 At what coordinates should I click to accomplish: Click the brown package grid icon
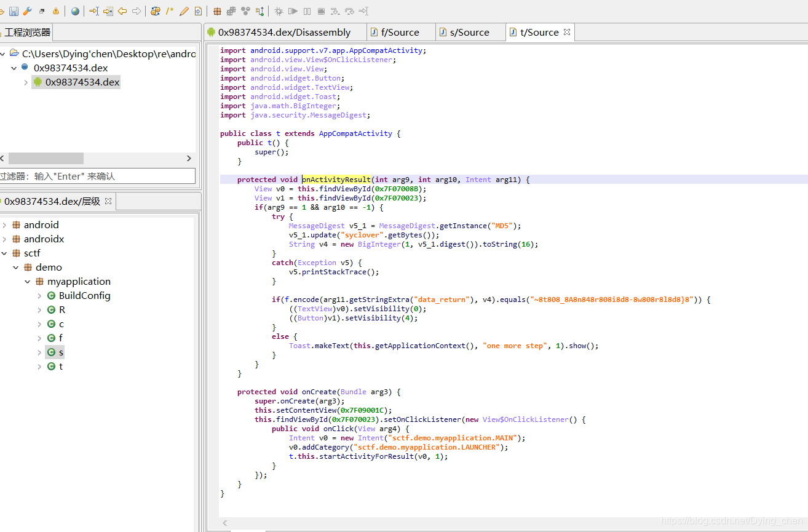(217, 11)
